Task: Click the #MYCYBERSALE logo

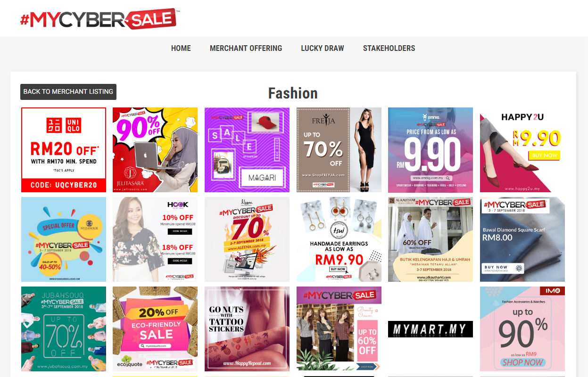Action: point(98,19)
